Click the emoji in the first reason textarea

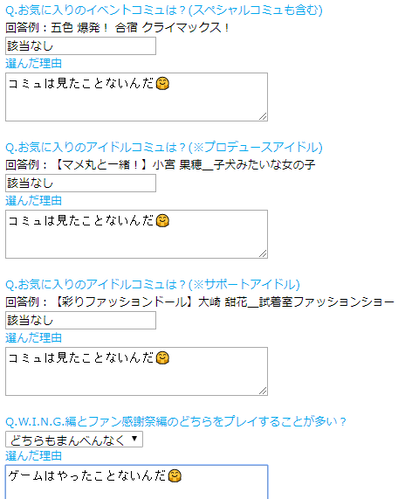pos(163,84)
